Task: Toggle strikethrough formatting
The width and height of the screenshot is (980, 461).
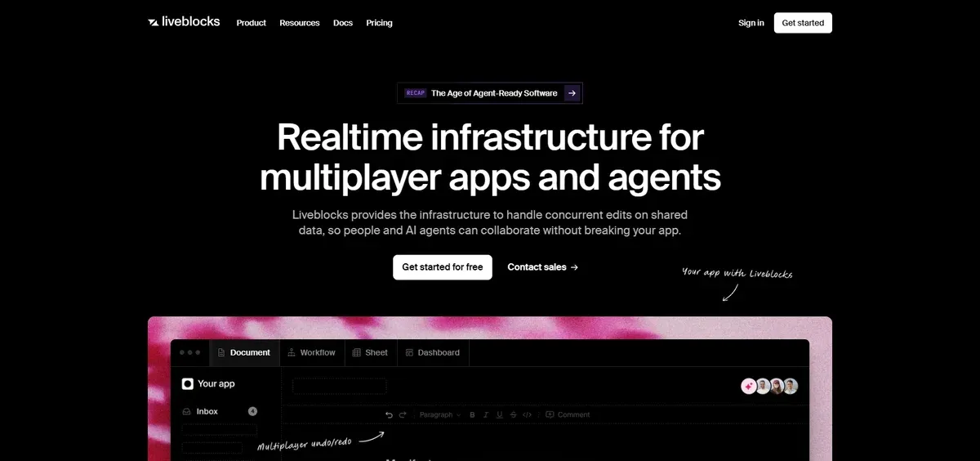Action: pyautogui.click(x=513, y=414)
